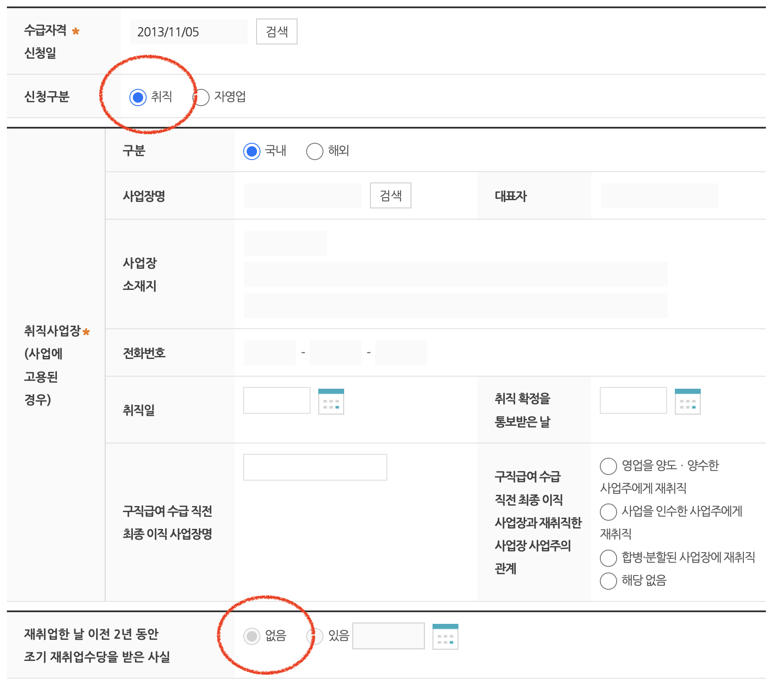Select the 취직 radio button under 신청구분

(138, 98)
